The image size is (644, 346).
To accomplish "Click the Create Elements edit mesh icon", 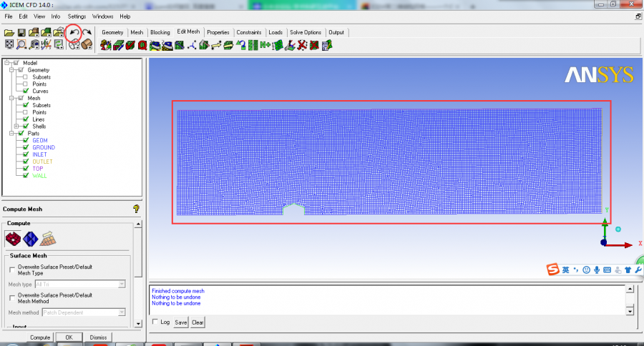I will tap(106, 45).
